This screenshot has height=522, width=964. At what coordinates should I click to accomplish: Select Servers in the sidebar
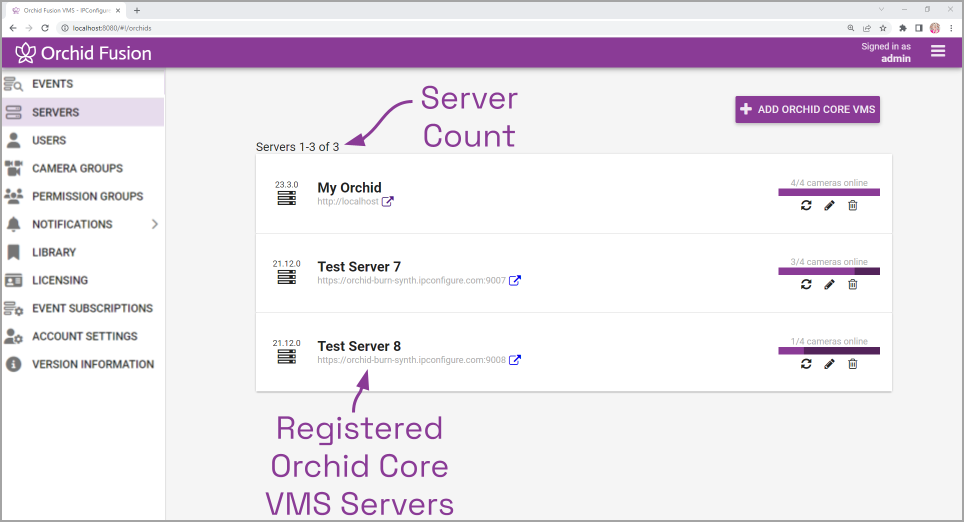tap(83, 112)
